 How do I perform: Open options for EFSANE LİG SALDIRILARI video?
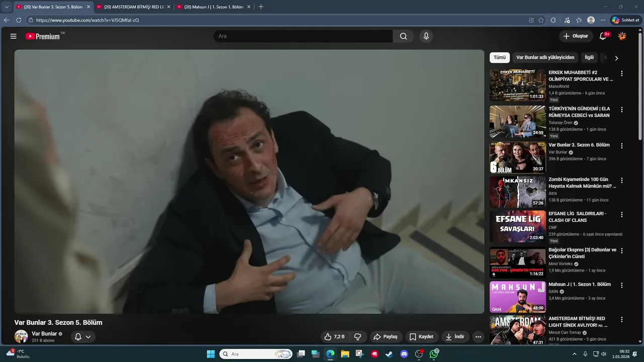tap(622, 215)
